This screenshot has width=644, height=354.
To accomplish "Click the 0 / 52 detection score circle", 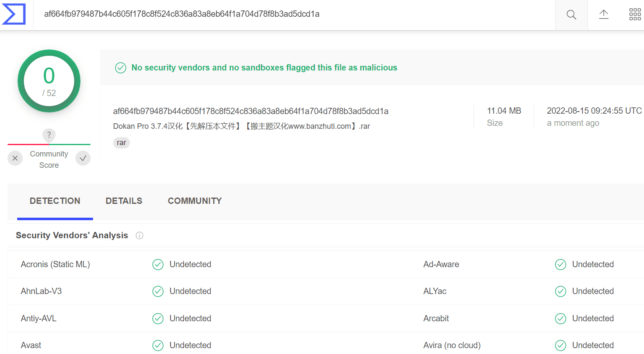I will pyautogui.click(x=49, y=81).
